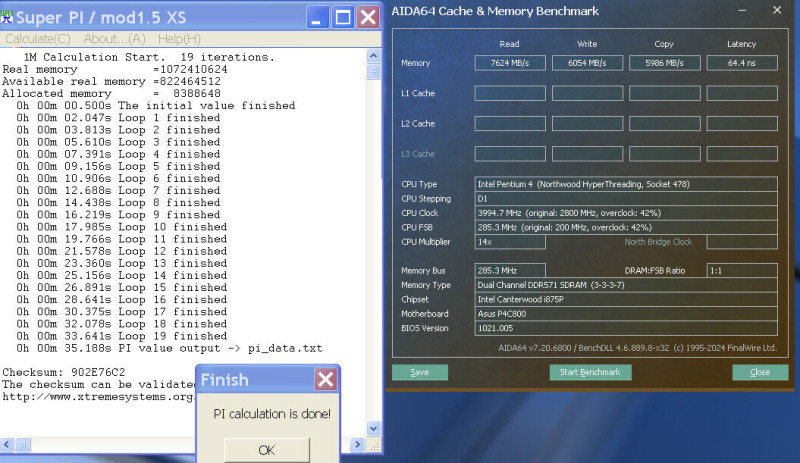Click the L2 Cache Write field

point(587,124)
